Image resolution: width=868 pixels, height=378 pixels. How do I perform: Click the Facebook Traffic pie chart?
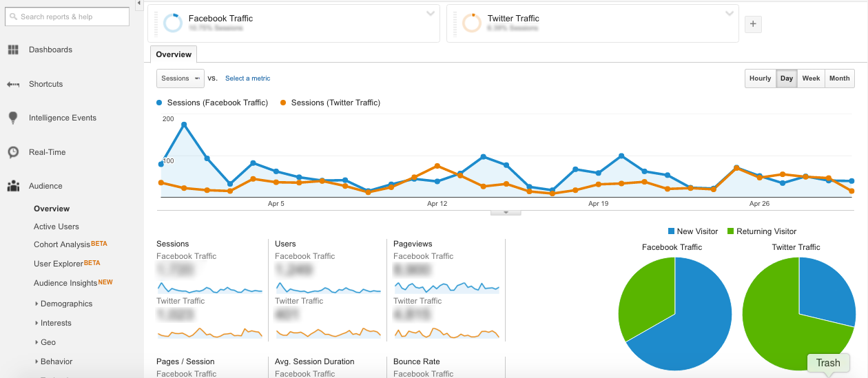pos(675,314)
